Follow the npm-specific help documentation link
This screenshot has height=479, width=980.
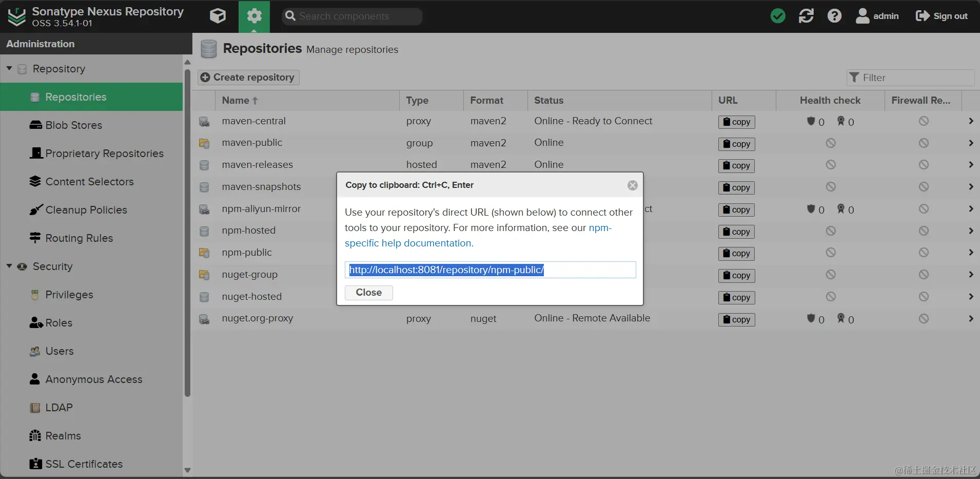tap(409, 243)
